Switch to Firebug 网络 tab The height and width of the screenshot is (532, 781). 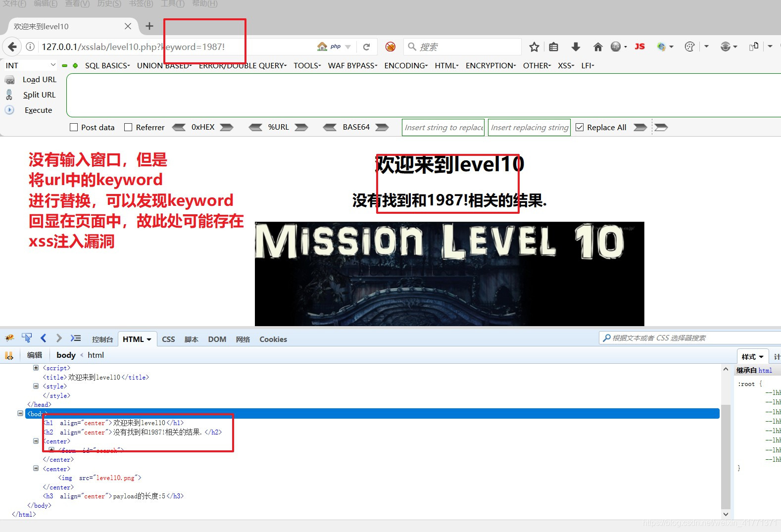click(243, 339)
